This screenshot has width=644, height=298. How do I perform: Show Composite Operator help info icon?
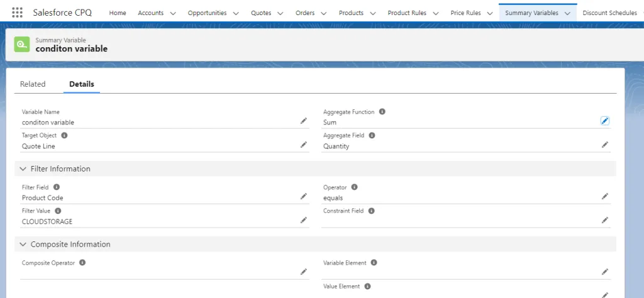(82, 262)
